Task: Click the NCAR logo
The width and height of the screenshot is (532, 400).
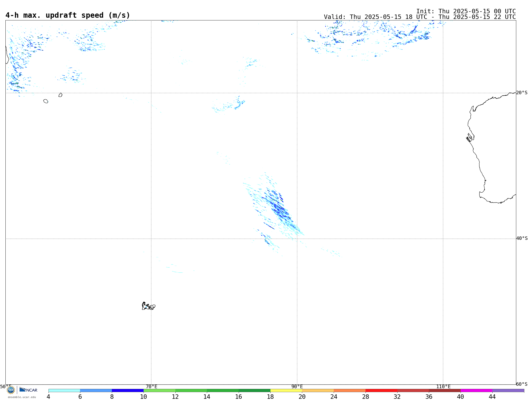Action: tap(28, 390)
